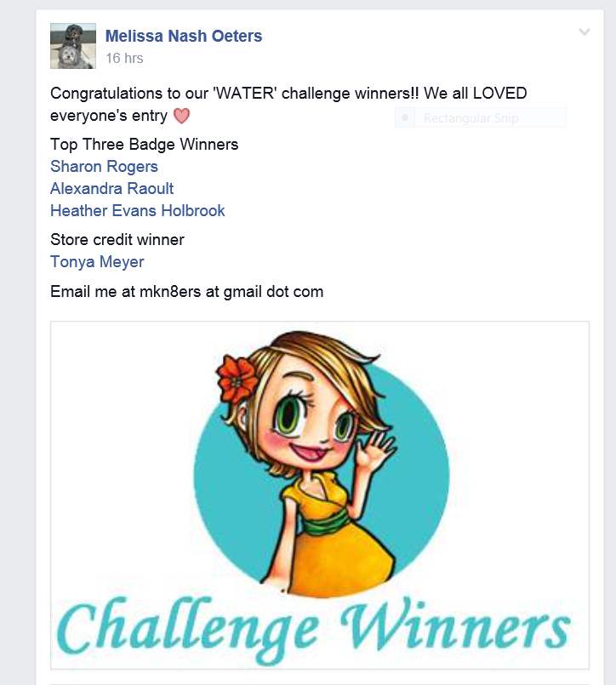The height and width of the screenshot is (685, 616).
Task: Select the faint Rectangular Snip label
Action: [471, 118]
